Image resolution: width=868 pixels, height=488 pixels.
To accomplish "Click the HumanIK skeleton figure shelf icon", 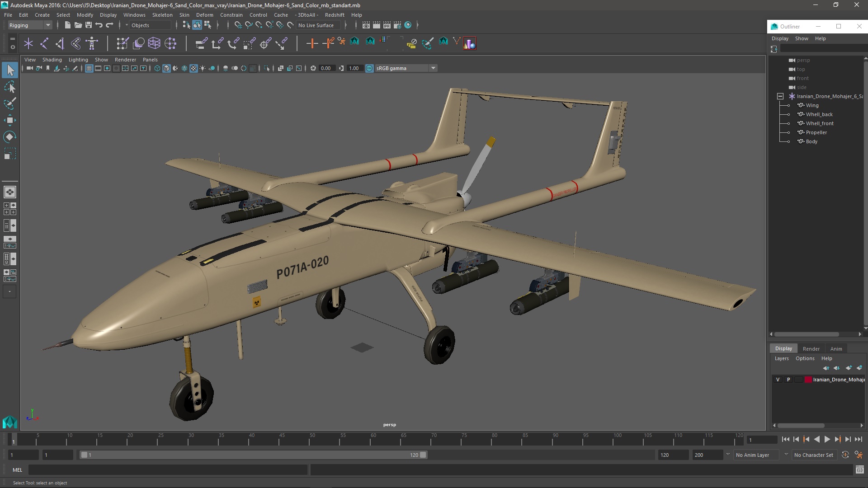I will (x=92, y=43).
